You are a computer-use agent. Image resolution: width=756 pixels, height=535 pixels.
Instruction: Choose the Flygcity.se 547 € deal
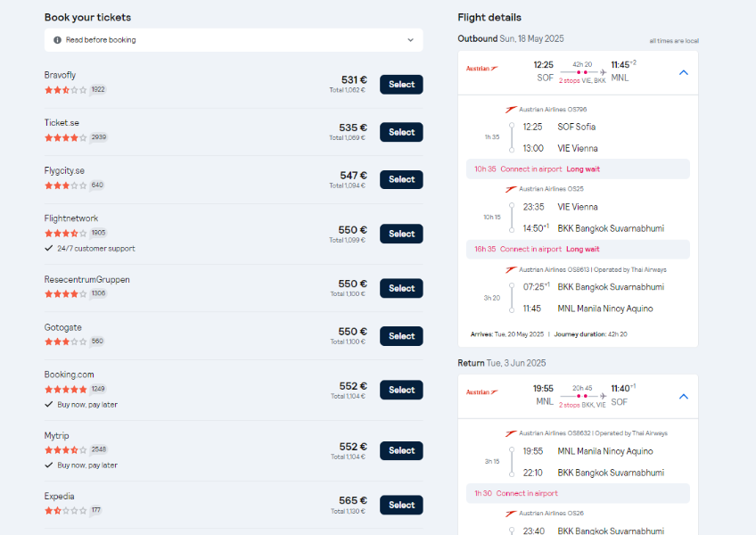(401, 179)
